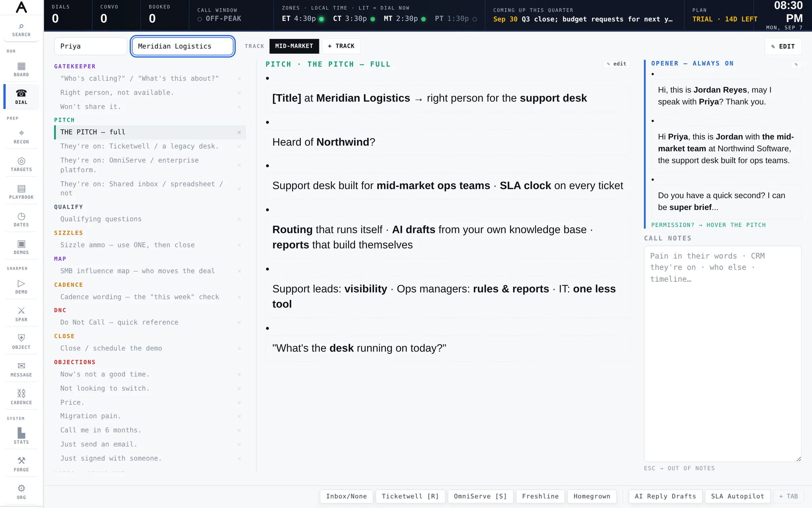The image size is (812, 508).
Task: Switch to the Freshline tab
Action: click(x=540, y=496)
